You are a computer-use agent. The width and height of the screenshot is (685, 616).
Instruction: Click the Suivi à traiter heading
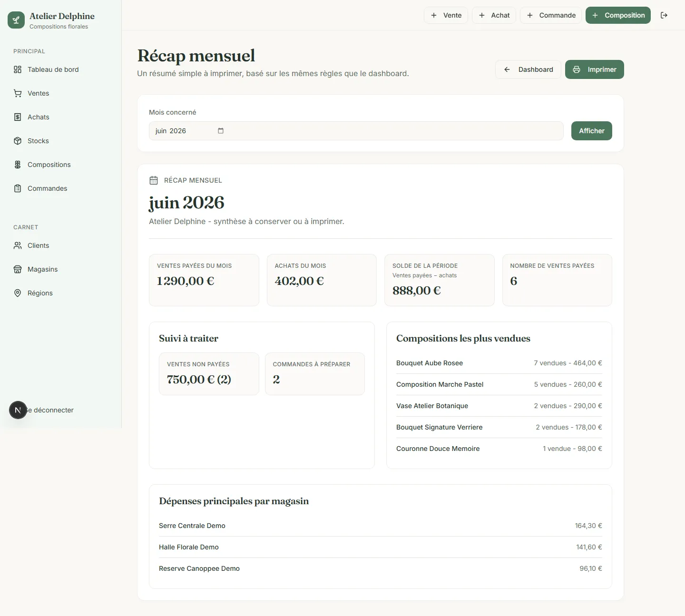[x=188, y=338]
